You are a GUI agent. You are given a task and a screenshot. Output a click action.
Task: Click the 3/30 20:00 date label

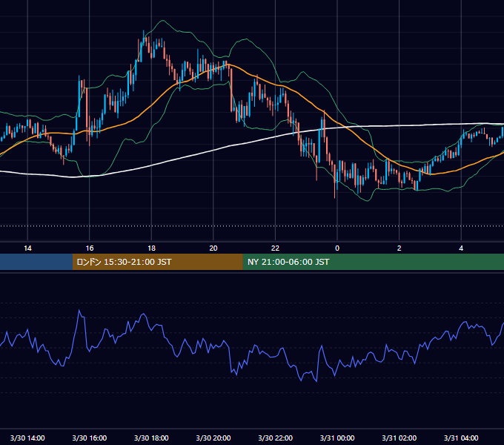click(213, 438)
